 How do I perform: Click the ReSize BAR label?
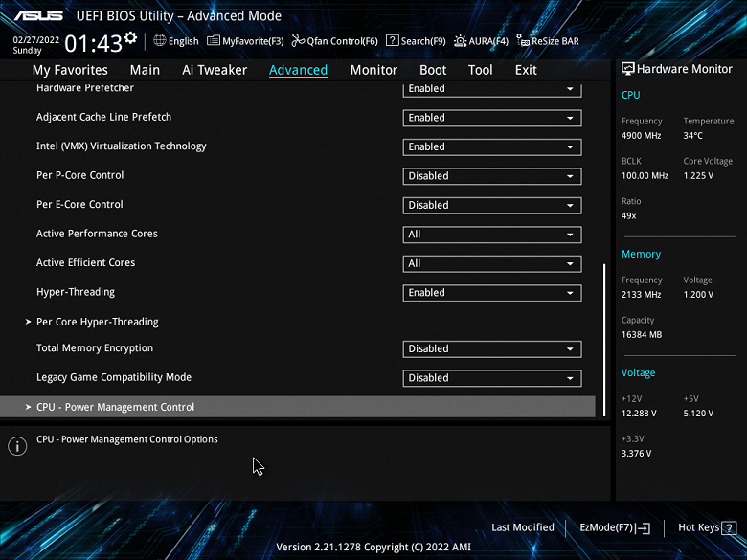pos(555,41)
